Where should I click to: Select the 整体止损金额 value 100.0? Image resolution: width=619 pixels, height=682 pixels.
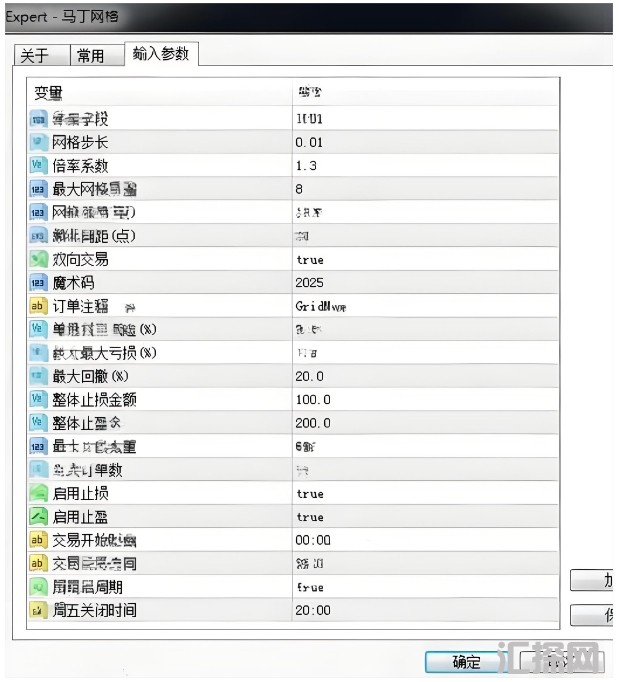point(313,400)
